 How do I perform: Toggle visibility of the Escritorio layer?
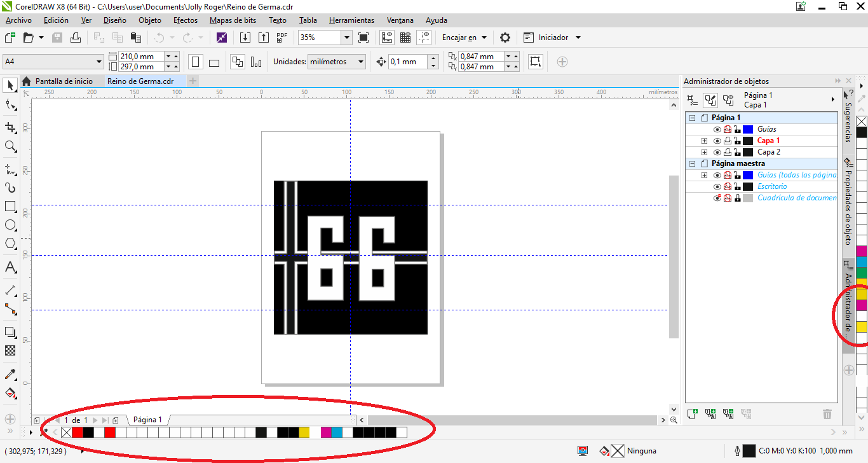click(x=717, y=186)
